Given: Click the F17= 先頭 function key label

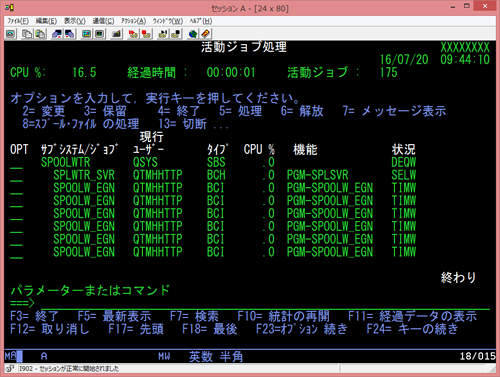Looking at the screenshot, I should [x=136, y=329].
